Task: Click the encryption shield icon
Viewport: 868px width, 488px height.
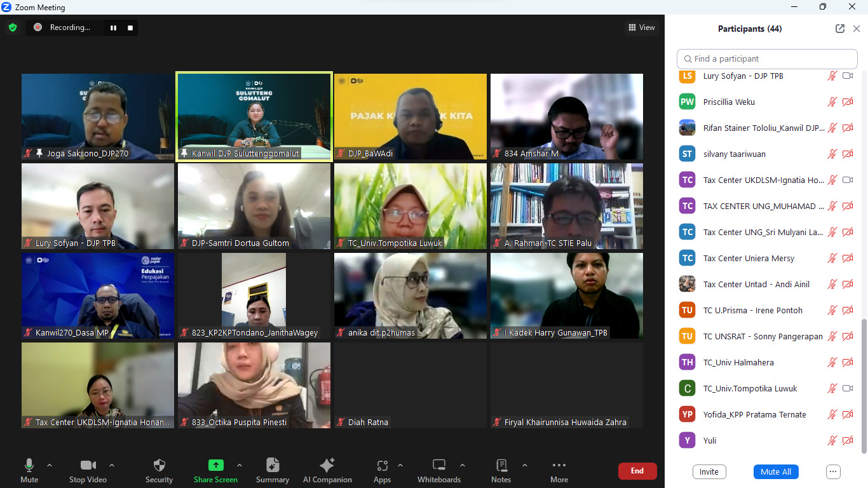Action: [13, 27]
